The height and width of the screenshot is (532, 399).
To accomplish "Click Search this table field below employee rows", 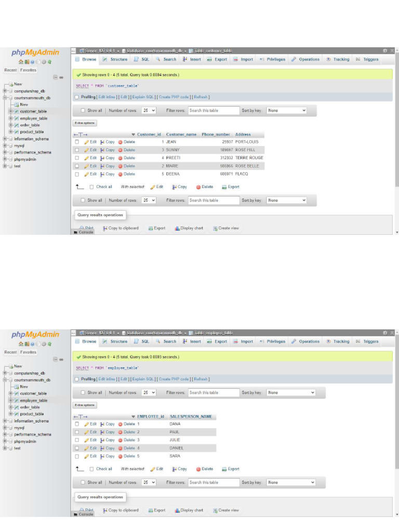I will click(x=214, y=483).
